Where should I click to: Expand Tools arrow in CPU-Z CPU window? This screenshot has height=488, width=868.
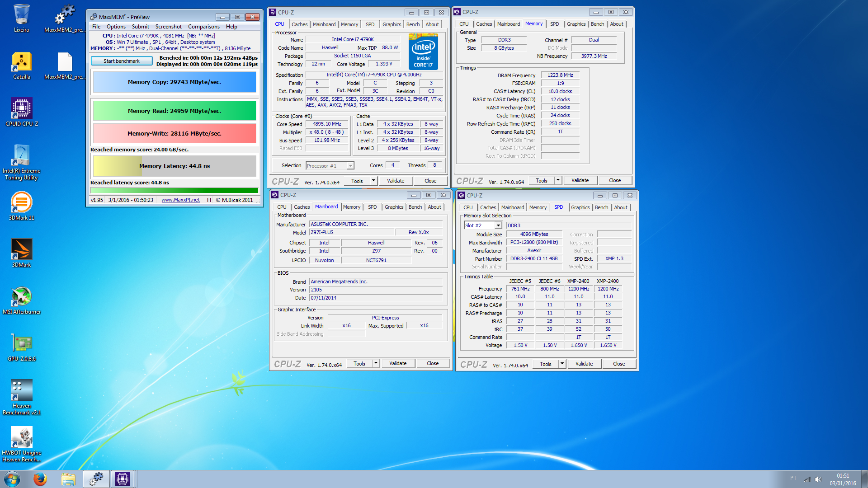373,181
